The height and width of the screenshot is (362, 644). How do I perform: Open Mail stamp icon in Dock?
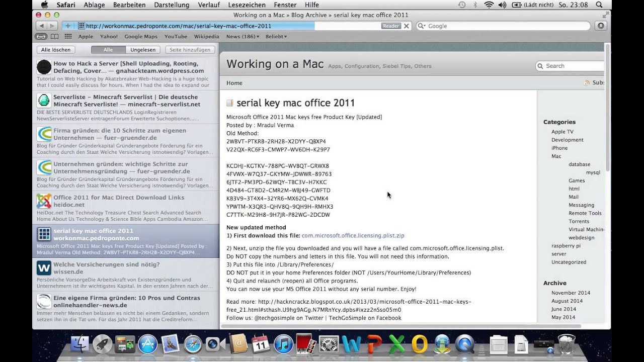[x=170, y=344]
